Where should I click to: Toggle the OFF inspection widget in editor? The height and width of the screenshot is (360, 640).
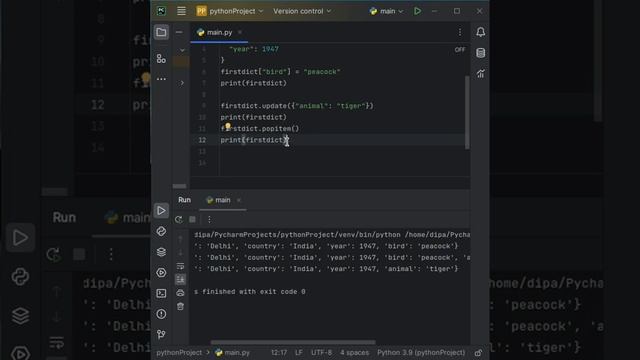(x=460, y=49)
